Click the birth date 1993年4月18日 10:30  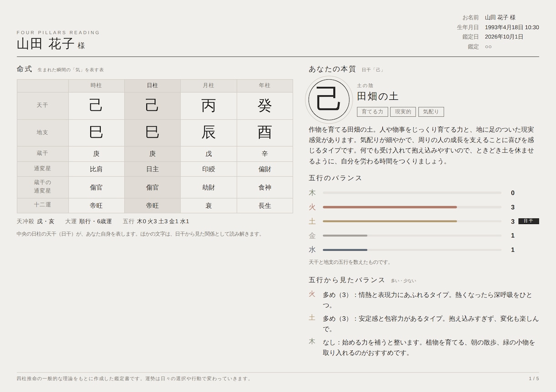pos(512,27)
